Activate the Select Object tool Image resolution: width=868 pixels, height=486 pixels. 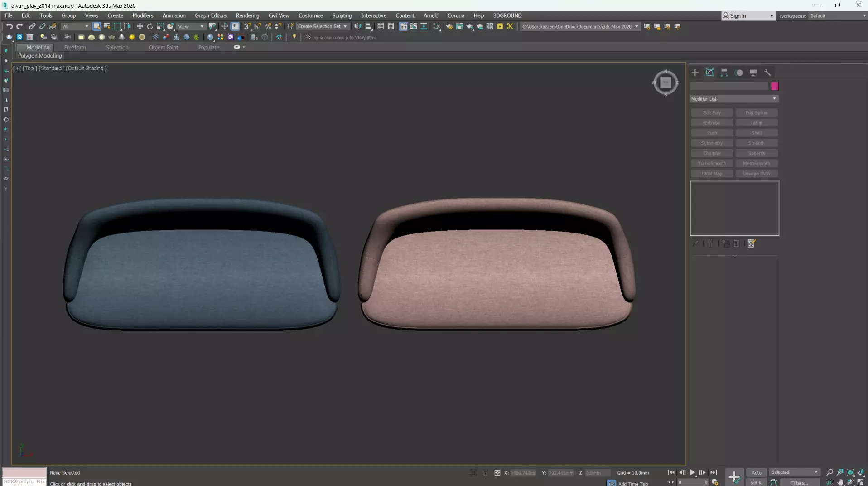96,26
